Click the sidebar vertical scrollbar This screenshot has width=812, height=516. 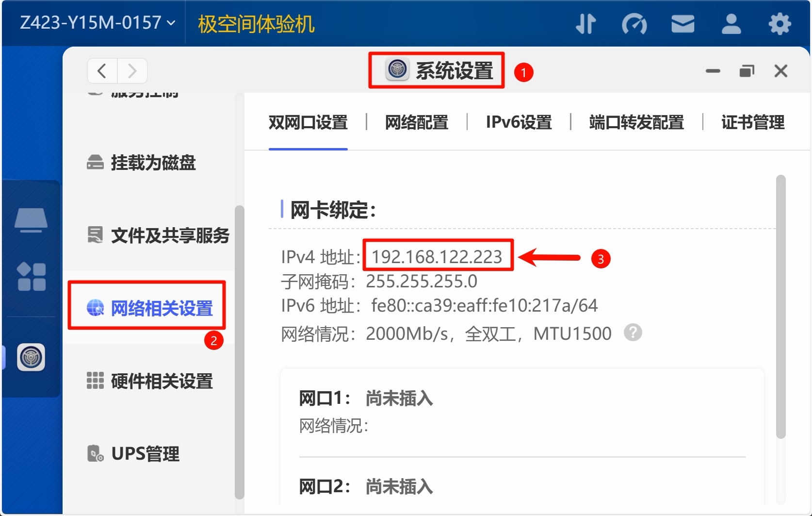coord(239,352)
